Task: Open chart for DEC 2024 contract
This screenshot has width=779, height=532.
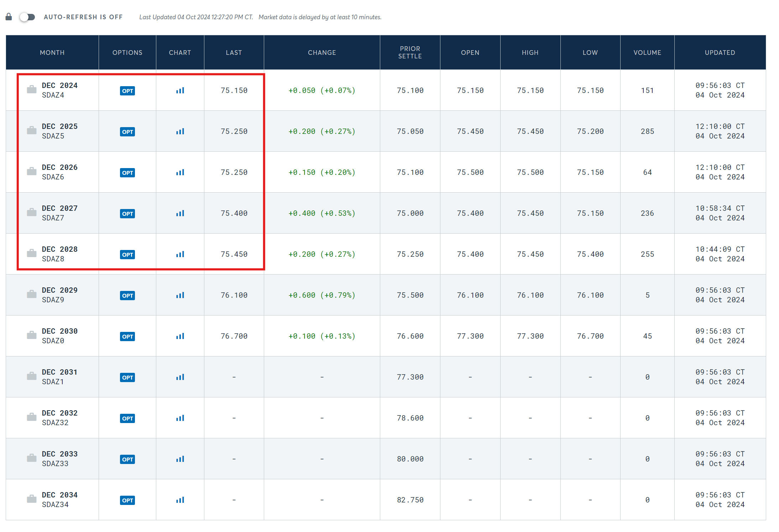Action: [x=180, y=90]
